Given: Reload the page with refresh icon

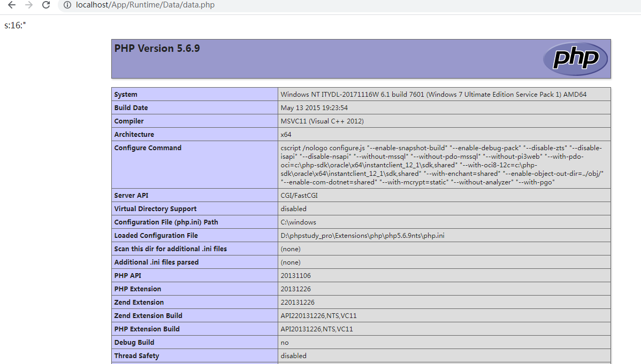Looking at the screenshot, I should (x=46, y=5).
